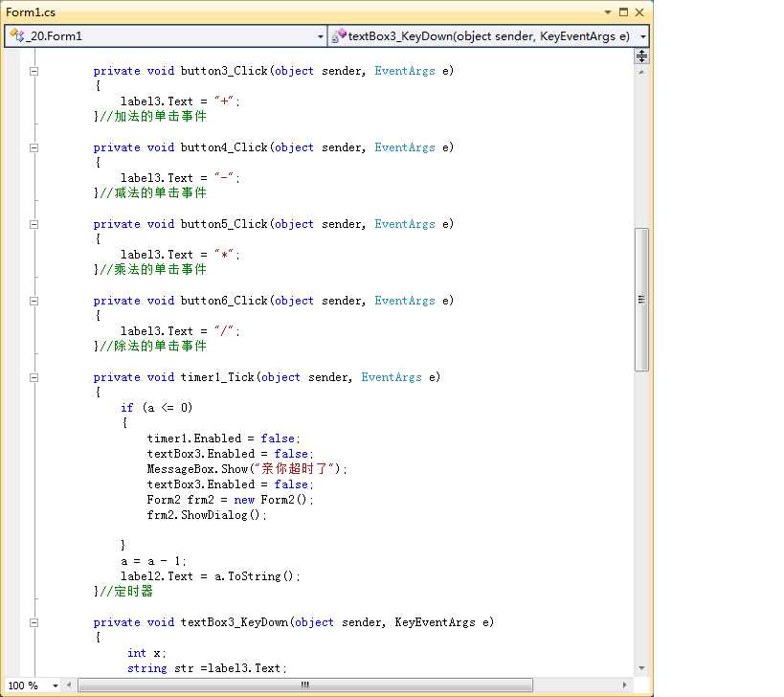
Task: Click the line int x;
Action: pos(146,653)
